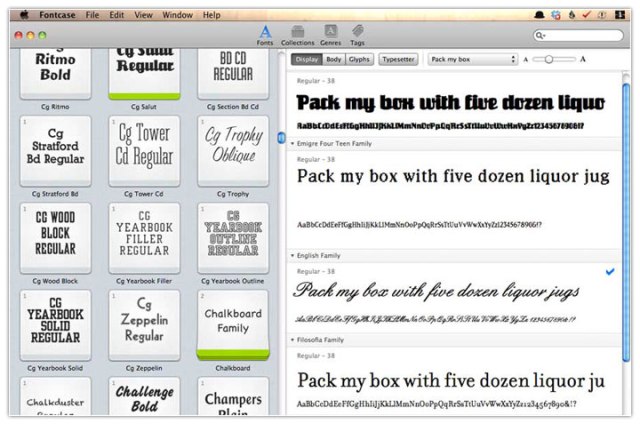640x424 pixels.
Task: Select the CG Yearbook Filler Regular tile
Action: pyautogui.click(x=144, y=238)
